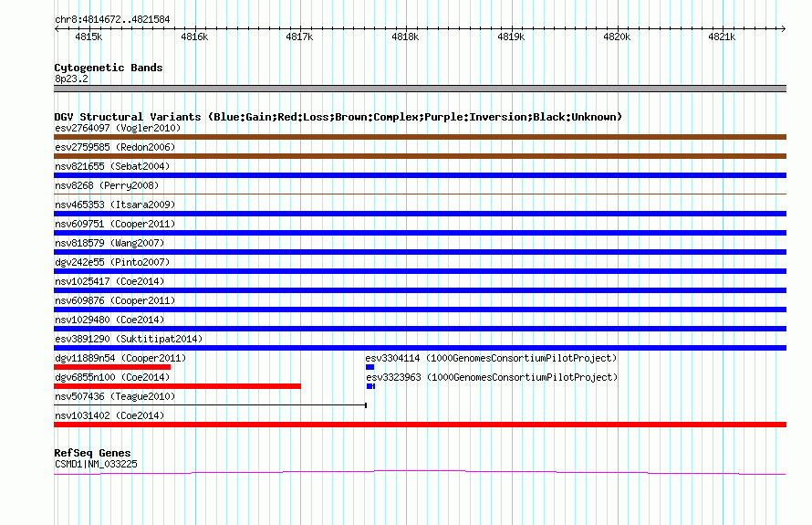This screenshot has width=812, height=525.
Task: Click the 4815k ruler mark
Action: click(88, 37)
